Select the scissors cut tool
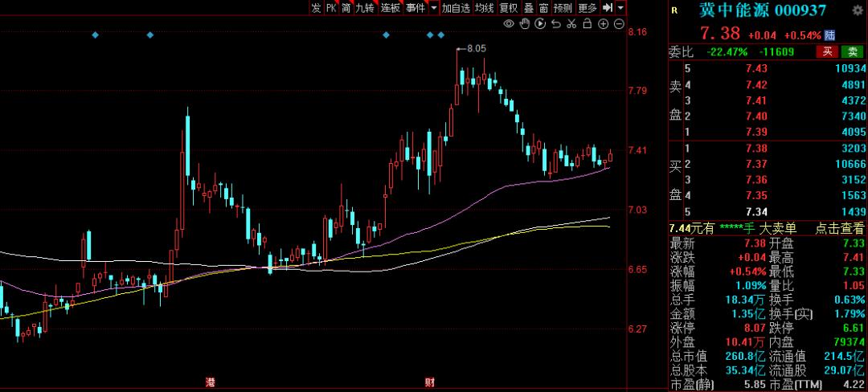Viewport: 868px width, 392px height. point(571,24)
